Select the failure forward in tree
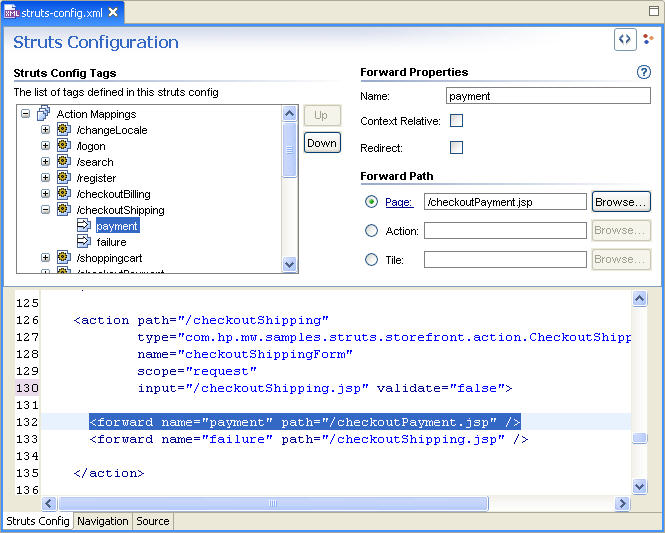Viewport: 665px width, 533px height. [112, 242]
